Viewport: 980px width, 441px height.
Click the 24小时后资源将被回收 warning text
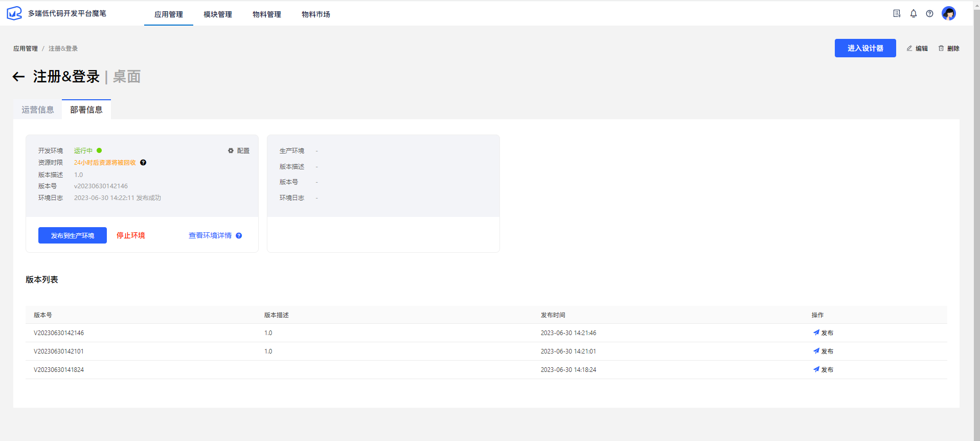[105, 163]
